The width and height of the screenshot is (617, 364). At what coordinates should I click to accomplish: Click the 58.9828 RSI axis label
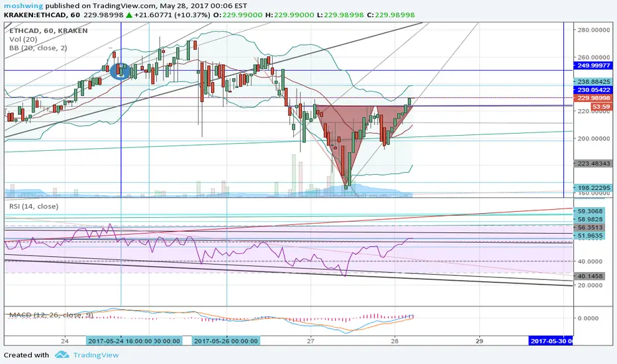(590, 219)
